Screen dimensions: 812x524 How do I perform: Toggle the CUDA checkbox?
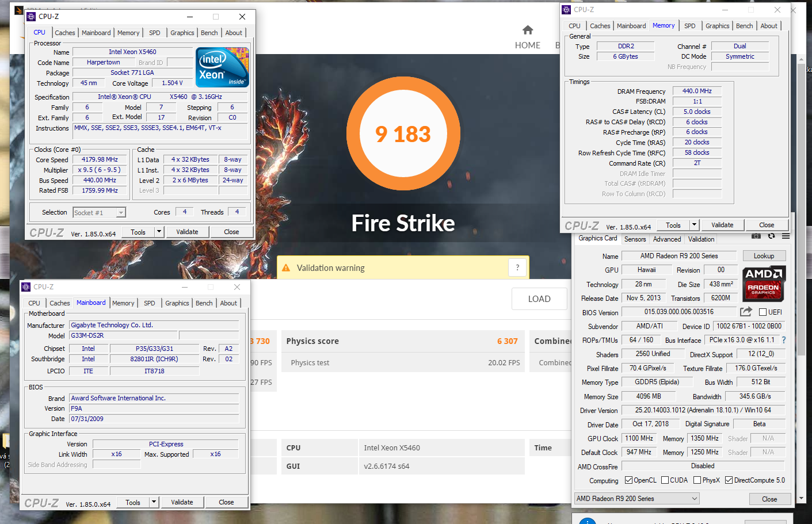665,480
